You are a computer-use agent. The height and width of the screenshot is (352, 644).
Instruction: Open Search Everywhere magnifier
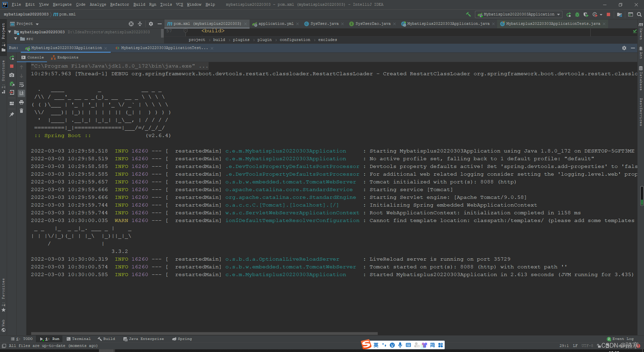pyautogui.click(x=639, y=14)
